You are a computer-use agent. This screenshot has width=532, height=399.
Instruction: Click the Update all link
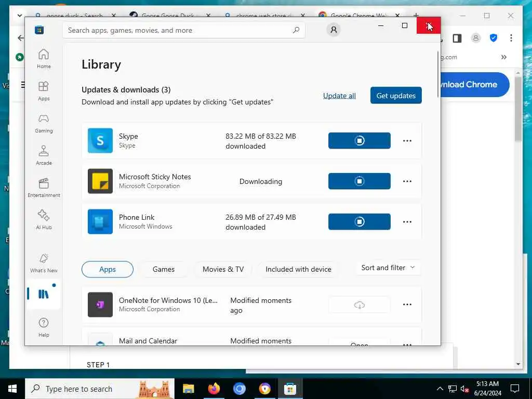pos(339,96)
